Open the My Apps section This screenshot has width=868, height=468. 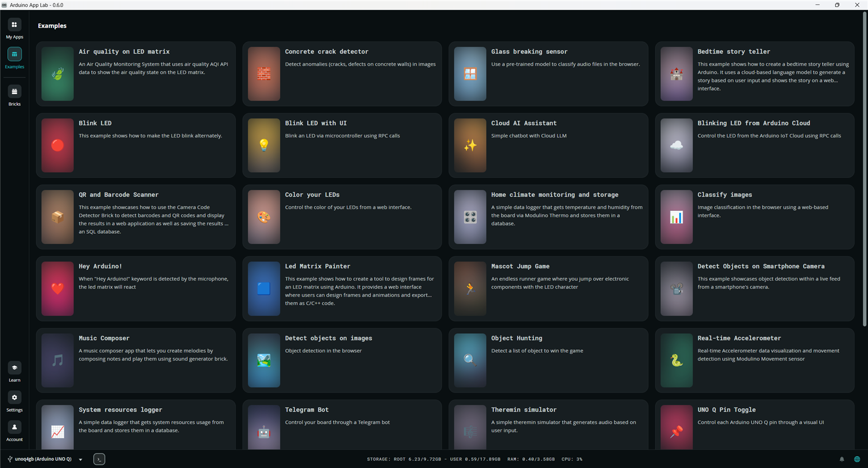pos(15,29)
